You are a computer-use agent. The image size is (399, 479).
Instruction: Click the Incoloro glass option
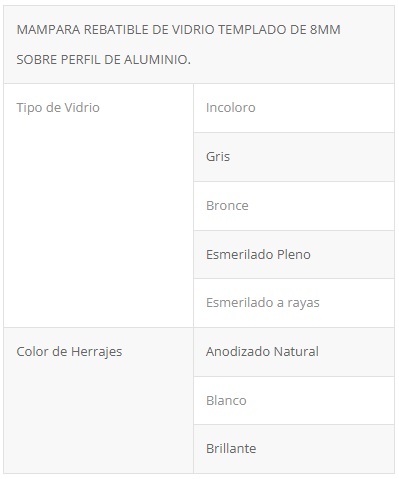click(294, 108)
